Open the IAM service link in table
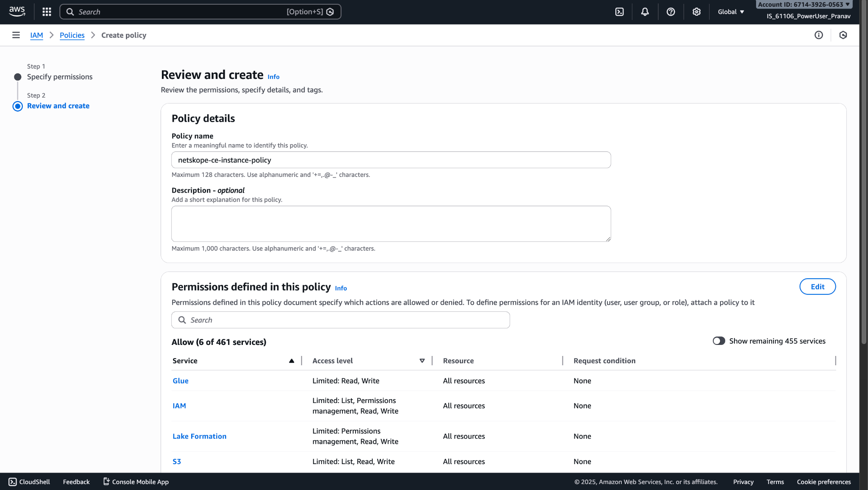Viewport: 868px width, 490px height. [x=179, y=406]
